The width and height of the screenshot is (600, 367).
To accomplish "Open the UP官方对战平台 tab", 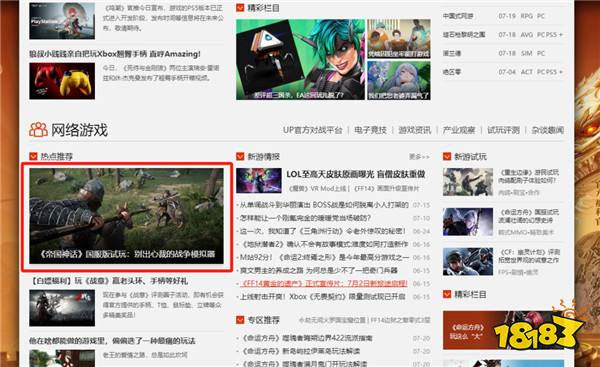I will [x=313, y=130].
